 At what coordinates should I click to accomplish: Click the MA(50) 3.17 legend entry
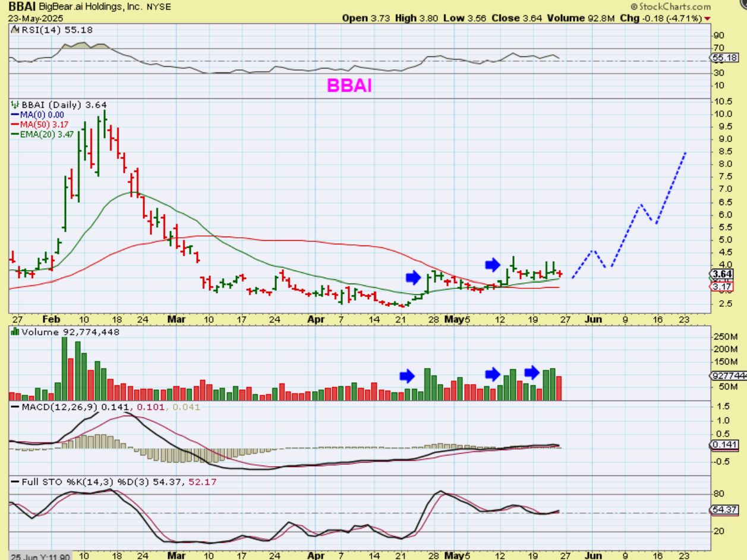point(43,125)
